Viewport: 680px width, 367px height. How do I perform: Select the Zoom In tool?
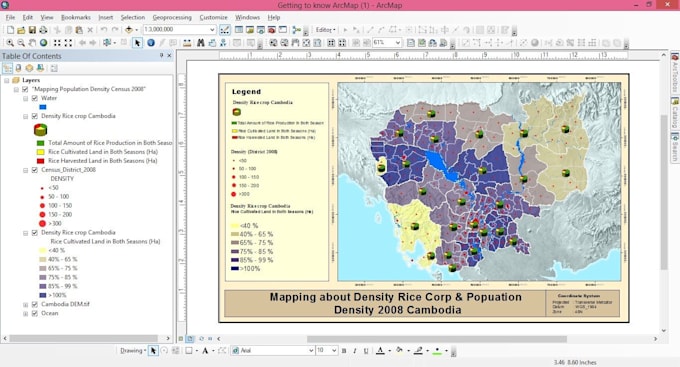click(10, 43)
